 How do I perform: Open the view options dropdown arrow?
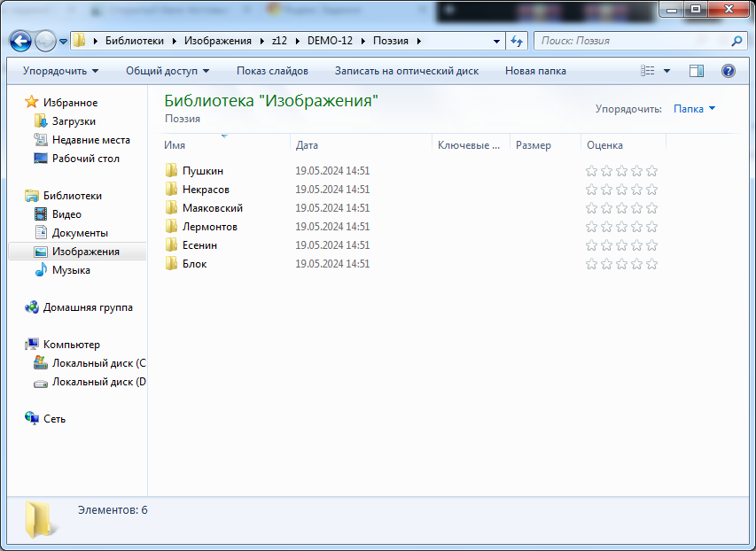tap(666, 71)
